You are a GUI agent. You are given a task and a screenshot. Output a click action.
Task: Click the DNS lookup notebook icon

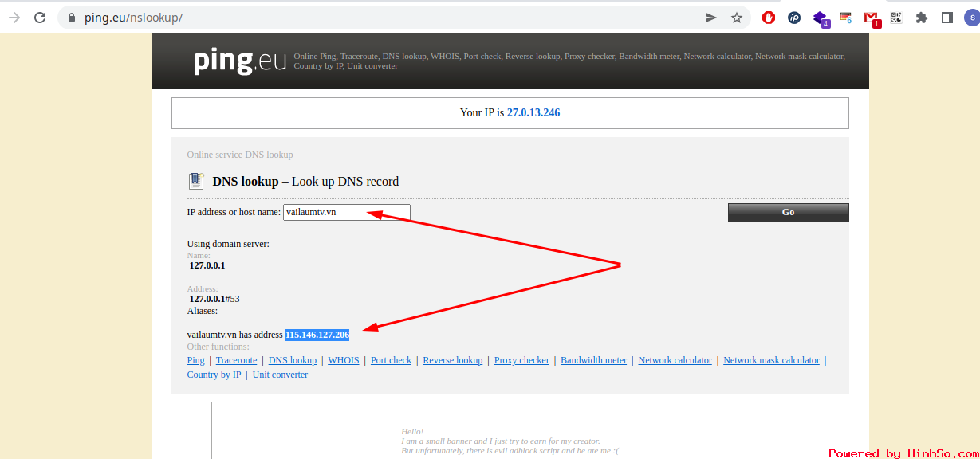pyautogui.click(x=195, y=181)
